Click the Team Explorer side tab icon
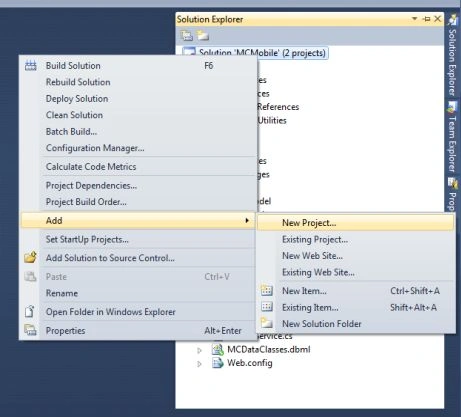 click(x=453, y=107)
